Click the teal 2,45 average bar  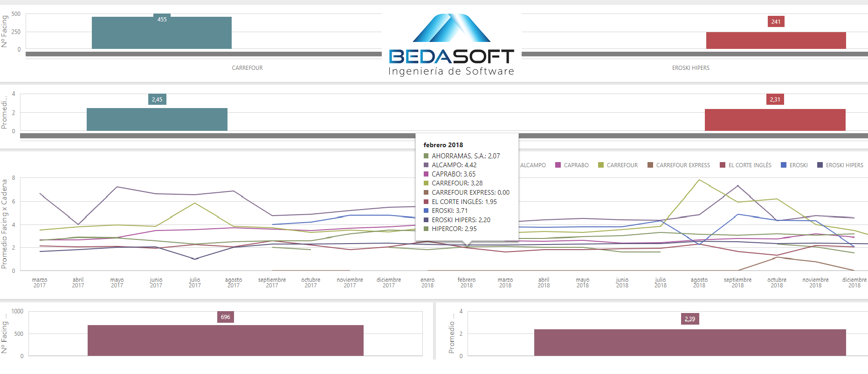point(157,120)
